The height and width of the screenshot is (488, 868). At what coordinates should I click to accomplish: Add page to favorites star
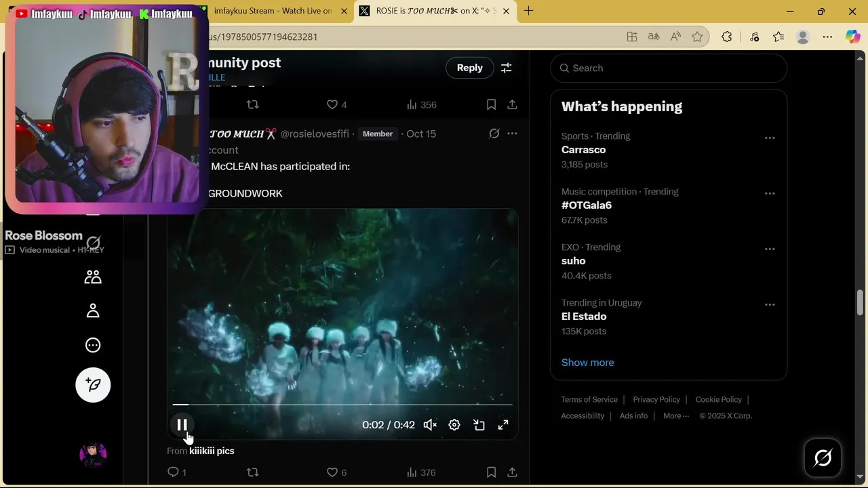[697, 37]
